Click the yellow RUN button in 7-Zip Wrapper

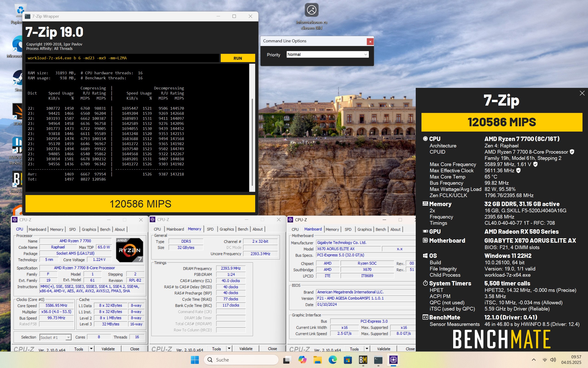238,58
